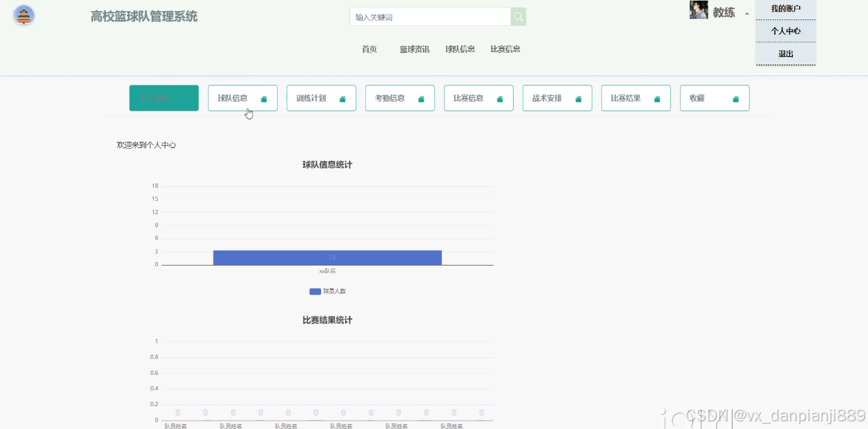Switch to the 比赛信息 tab
This screenshot has height=429, width=868.
click(x=479, y=98)
